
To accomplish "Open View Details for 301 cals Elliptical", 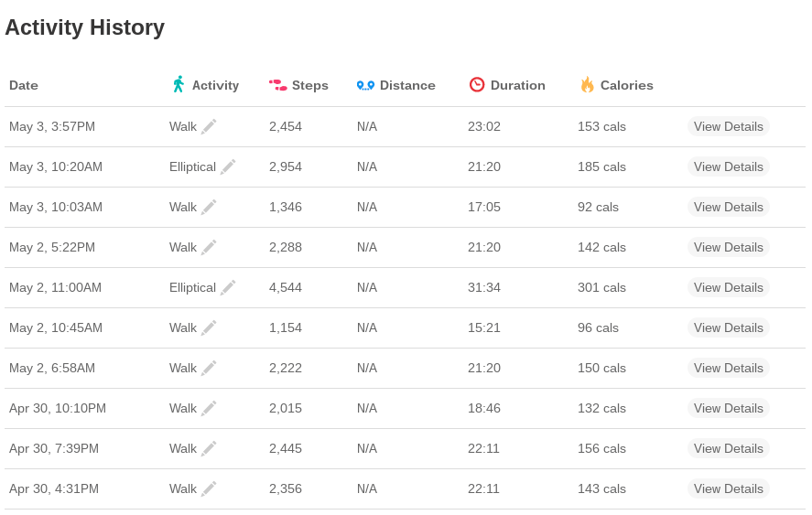I will point(728,287).
